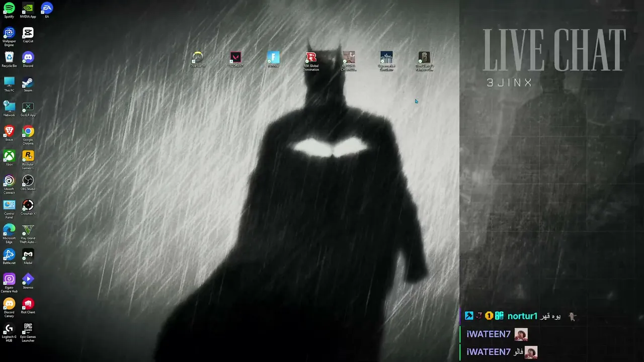Click the Supermarket Simulator shortcut
Screen dimensions: 644x362
(x=386, y=61)
